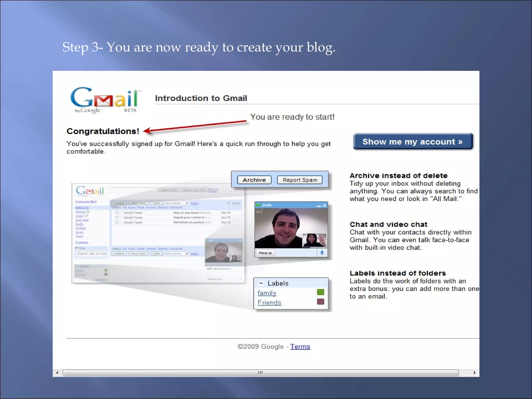Open the Friends label link
This screenshot has width=532, height=399.
point(269,303)
